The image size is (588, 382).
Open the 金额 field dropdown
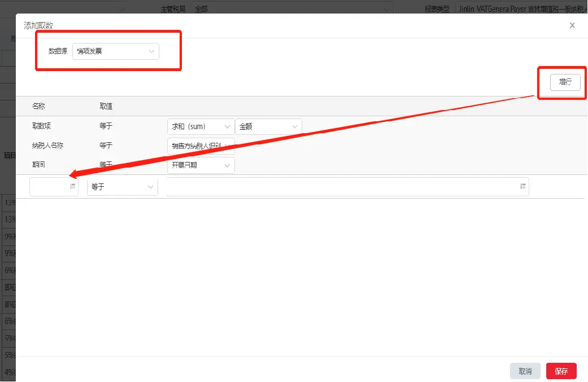point(268,126)
